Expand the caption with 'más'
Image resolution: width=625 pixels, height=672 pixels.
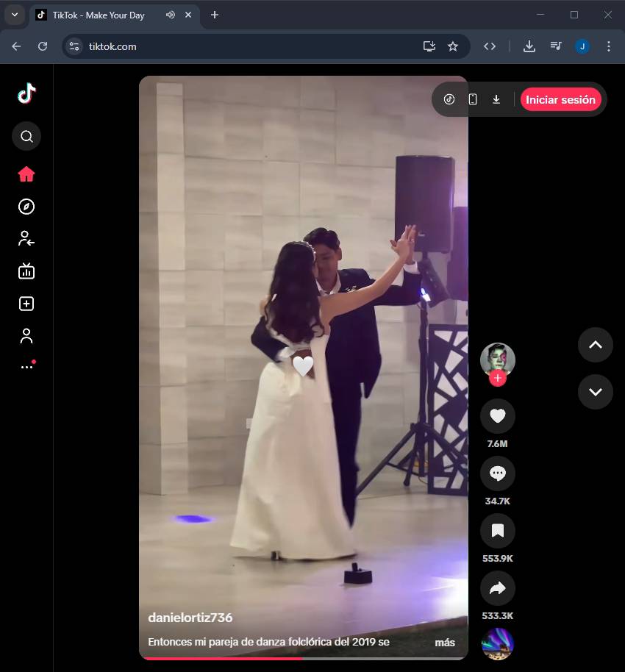pos(444,643)
